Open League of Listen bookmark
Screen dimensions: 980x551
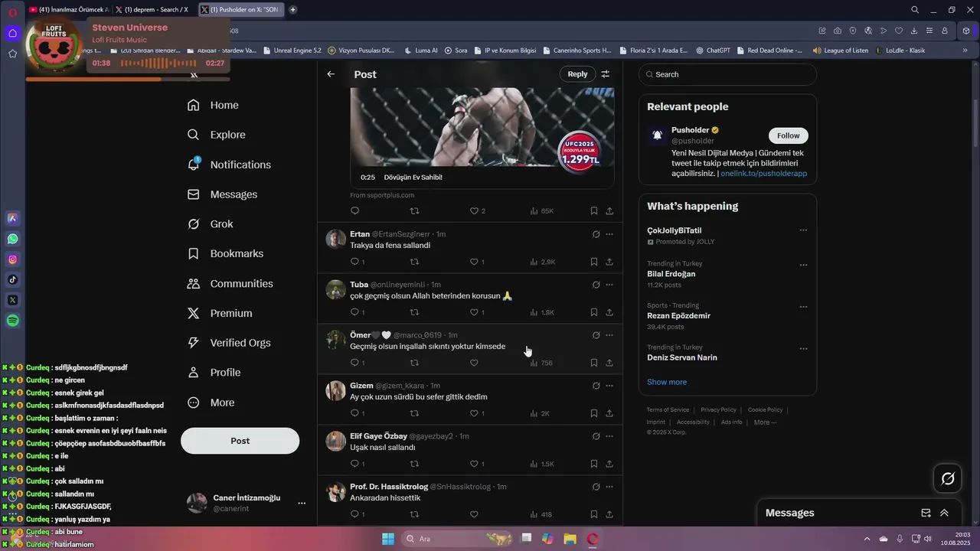click(840, 51)
